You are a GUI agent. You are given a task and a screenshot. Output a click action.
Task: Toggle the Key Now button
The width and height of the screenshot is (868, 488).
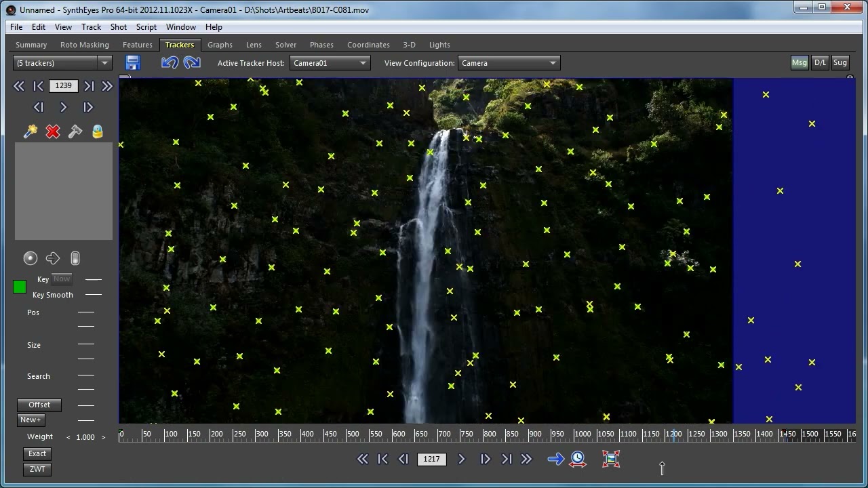62,279
